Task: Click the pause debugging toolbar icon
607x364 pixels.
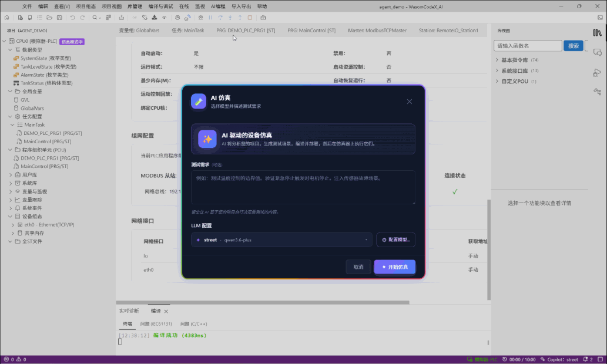Action: [x=210, y=18]
